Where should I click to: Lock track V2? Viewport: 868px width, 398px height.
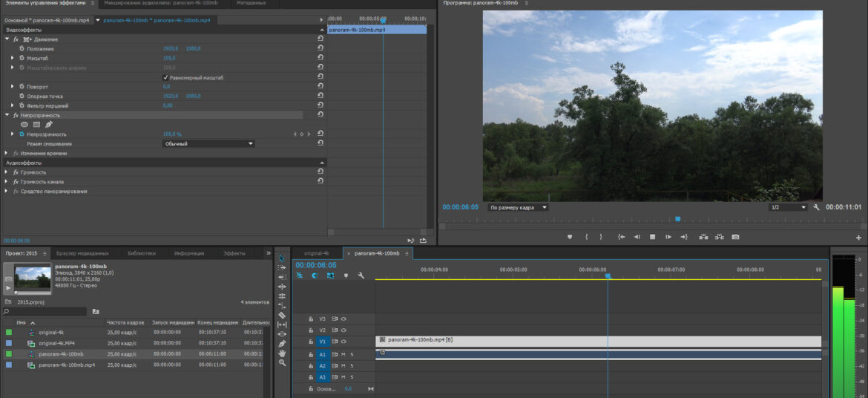tap(311, 330)
